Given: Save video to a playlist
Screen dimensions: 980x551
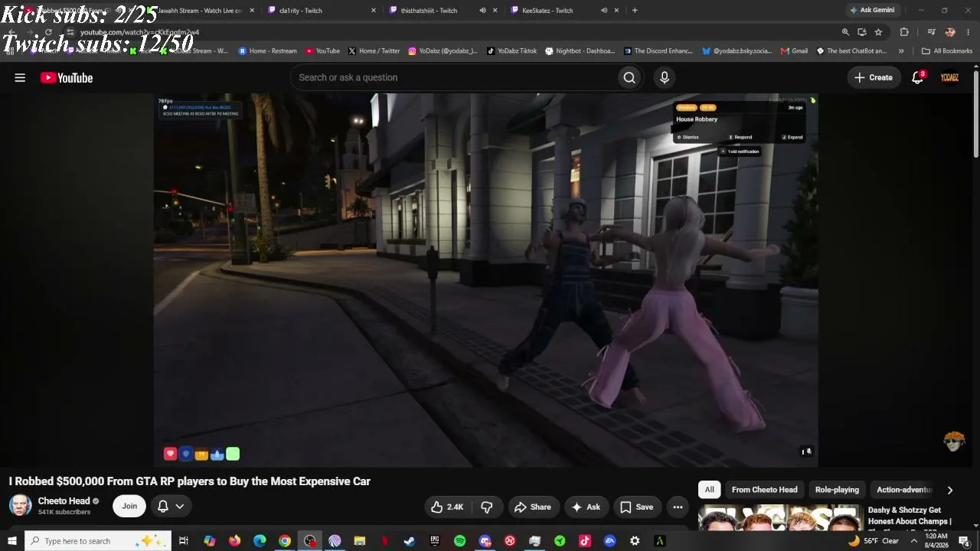Looking at the screenshot, I should click(637, 507).
